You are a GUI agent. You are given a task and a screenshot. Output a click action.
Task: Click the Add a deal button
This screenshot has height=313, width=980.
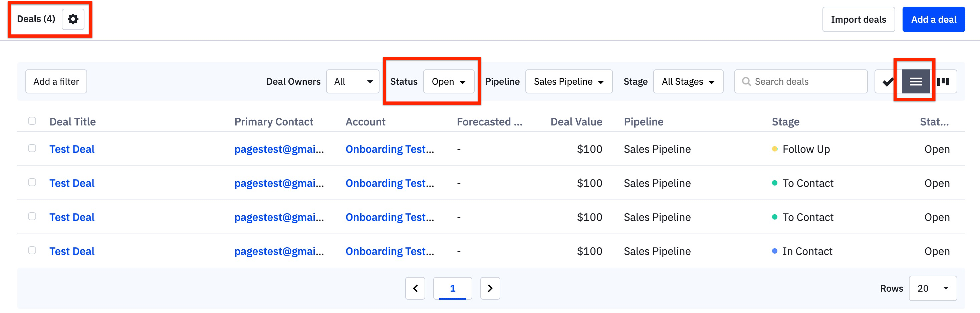(x=934, y=19)
